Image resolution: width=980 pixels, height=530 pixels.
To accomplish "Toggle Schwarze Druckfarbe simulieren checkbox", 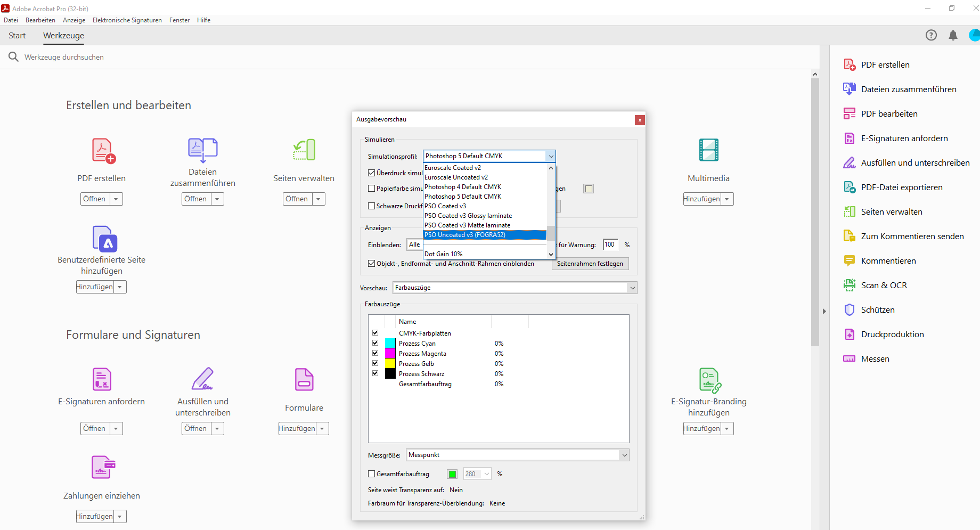I will 372,206.
